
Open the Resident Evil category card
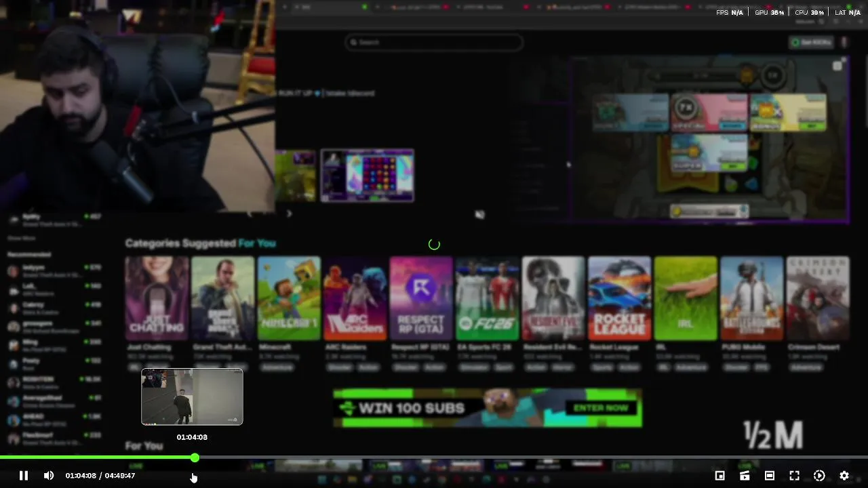553,298
